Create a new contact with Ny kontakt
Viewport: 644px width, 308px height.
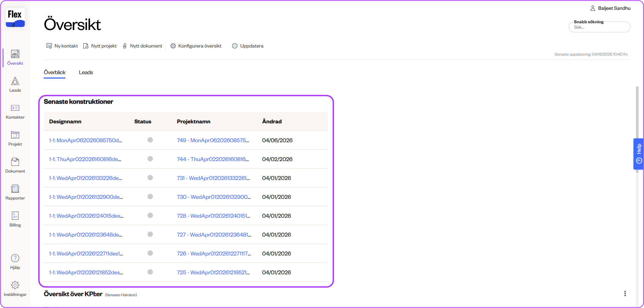[62, 46]
